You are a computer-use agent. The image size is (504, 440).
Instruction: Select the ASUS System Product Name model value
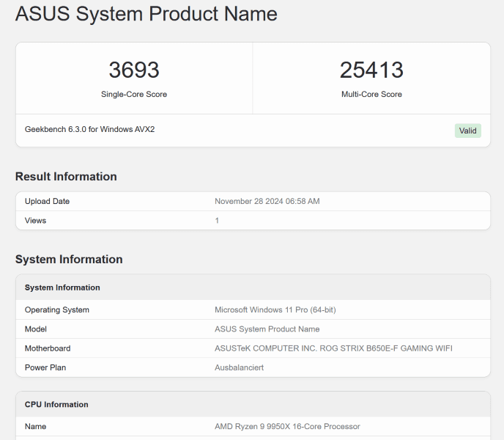click(x=267, y=329)
